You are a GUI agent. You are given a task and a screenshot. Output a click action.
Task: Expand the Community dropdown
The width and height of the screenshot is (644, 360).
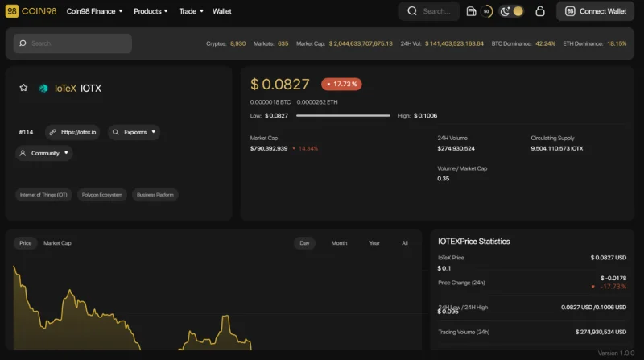(x=44, y=153)
